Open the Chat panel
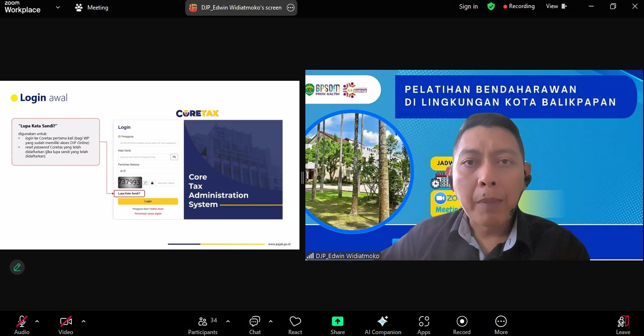Screen dimensions: 644x336 (x=255, y=325)
